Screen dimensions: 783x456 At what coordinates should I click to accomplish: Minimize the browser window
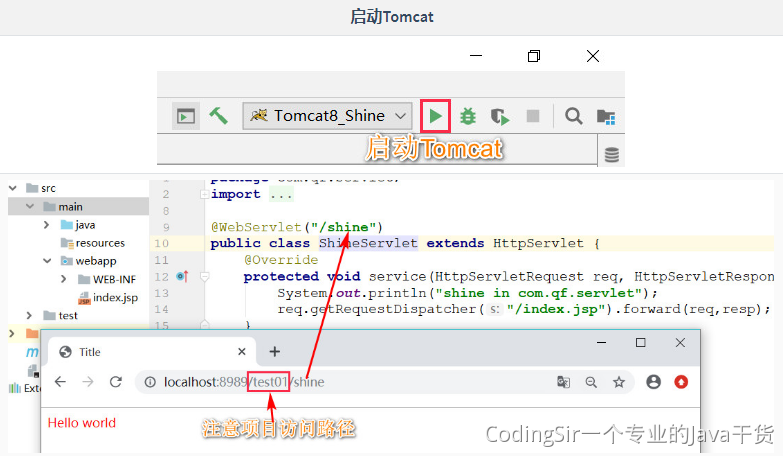601,343
